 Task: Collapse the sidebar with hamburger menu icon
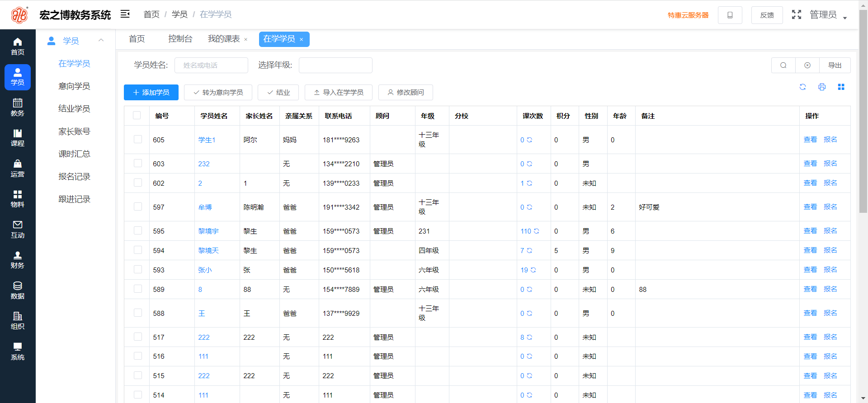click(125, 14)
